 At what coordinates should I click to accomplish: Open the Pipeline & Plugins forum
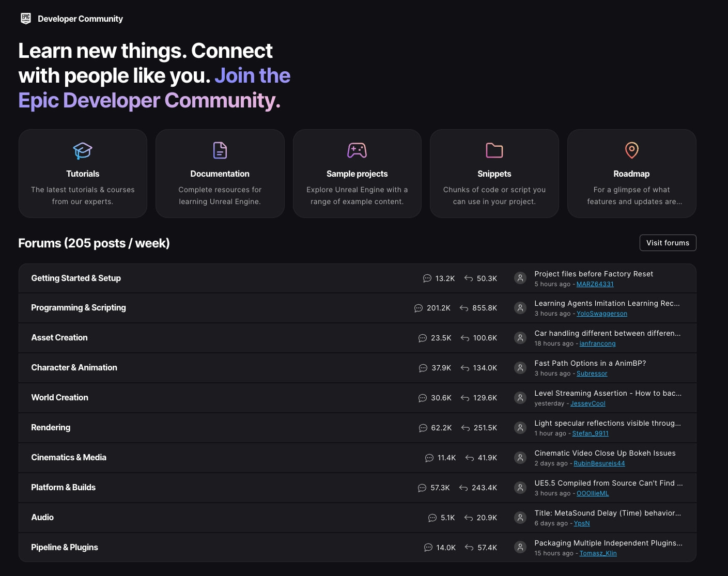(65, 548)
